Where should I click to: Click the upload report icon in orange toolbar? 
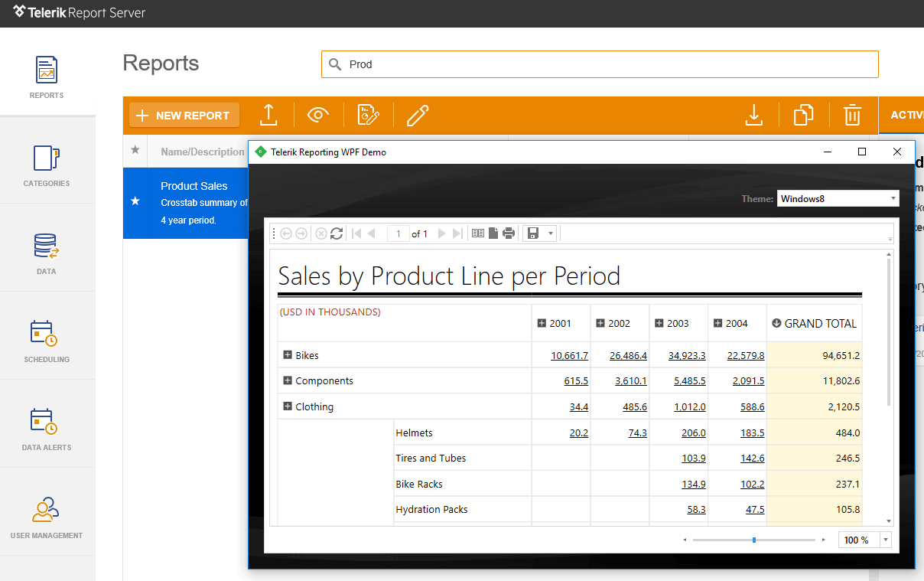point(268,115)
